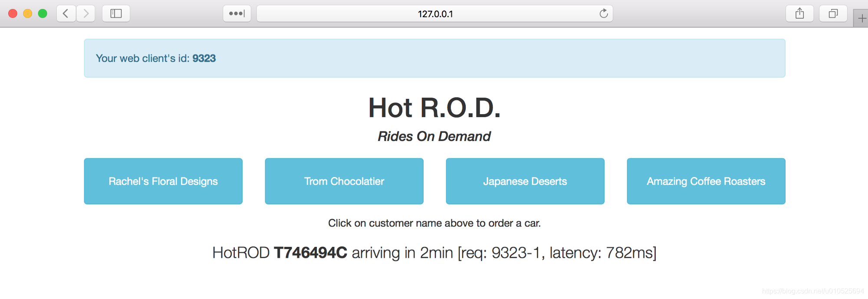
Task: Show the Safari sidebar
Action: [x=116, y=13]
